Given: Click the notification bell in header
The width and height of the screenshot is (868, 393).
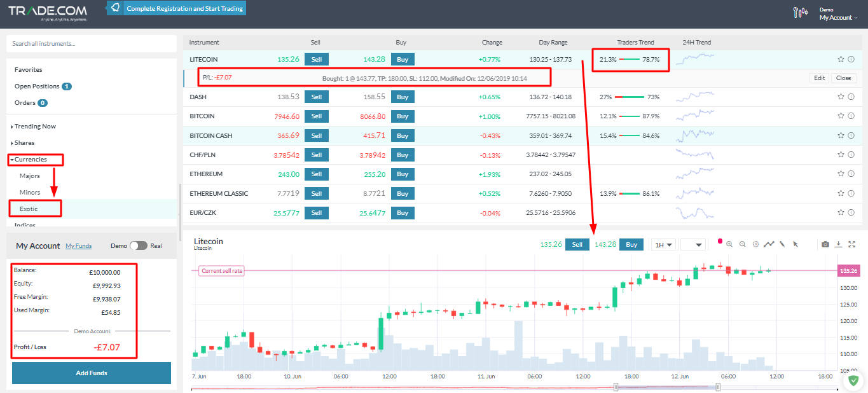Looking at the screenshot, I should coord(114,8).
